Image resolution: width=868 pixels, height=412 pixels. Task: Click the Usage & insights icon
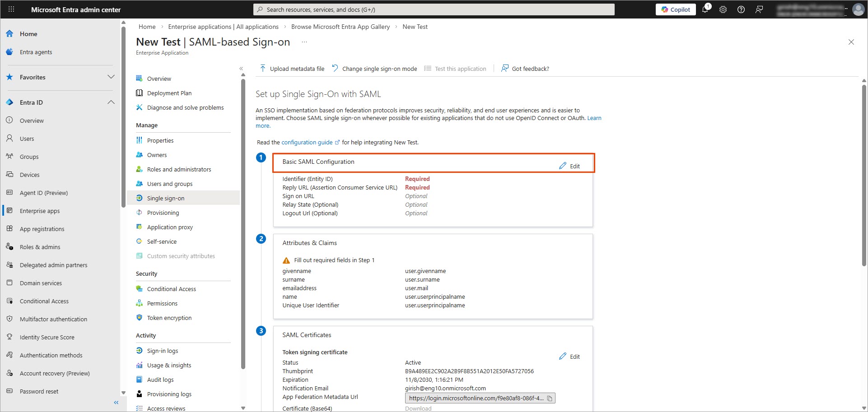[x=139, y=365]
